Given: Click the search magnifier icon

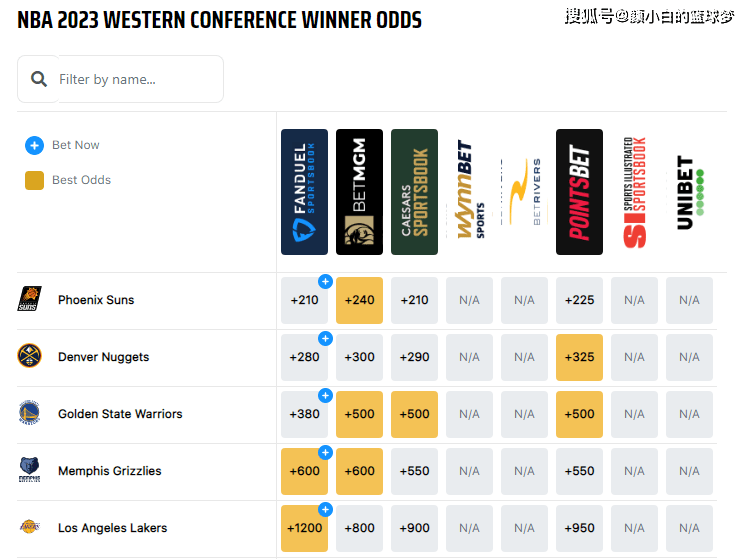Looking at the screenshot, I should click(39, 79).
